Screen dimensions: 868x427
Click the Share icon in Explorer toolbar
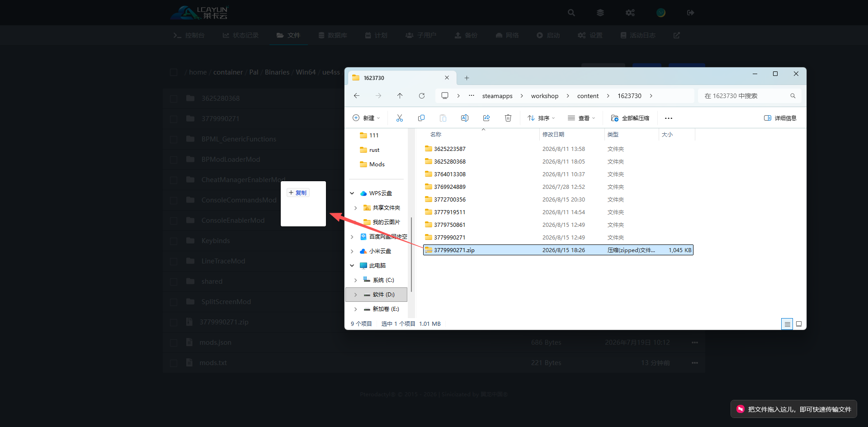click(x=486, y=118)
